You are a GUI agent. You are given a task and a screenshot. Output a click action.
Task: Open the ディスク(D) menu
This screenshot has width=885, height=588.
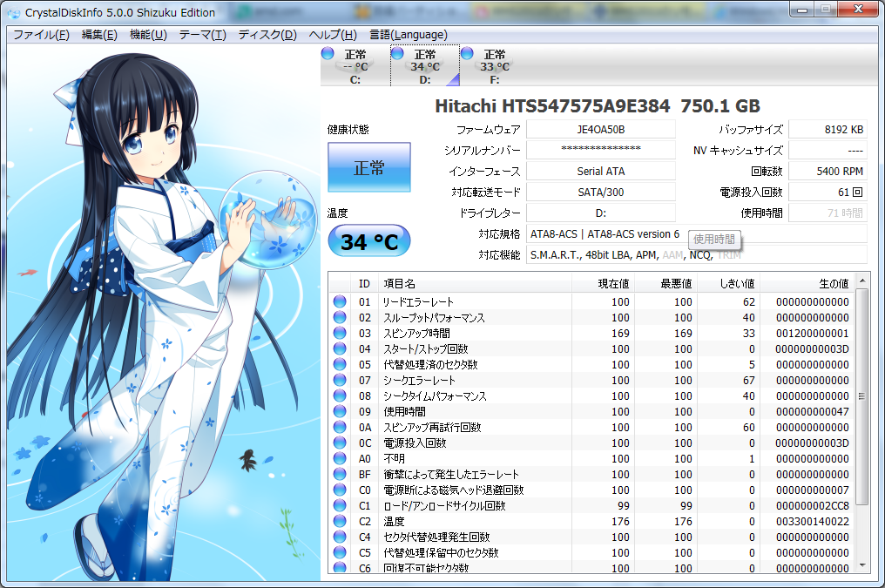pos(267,35)
